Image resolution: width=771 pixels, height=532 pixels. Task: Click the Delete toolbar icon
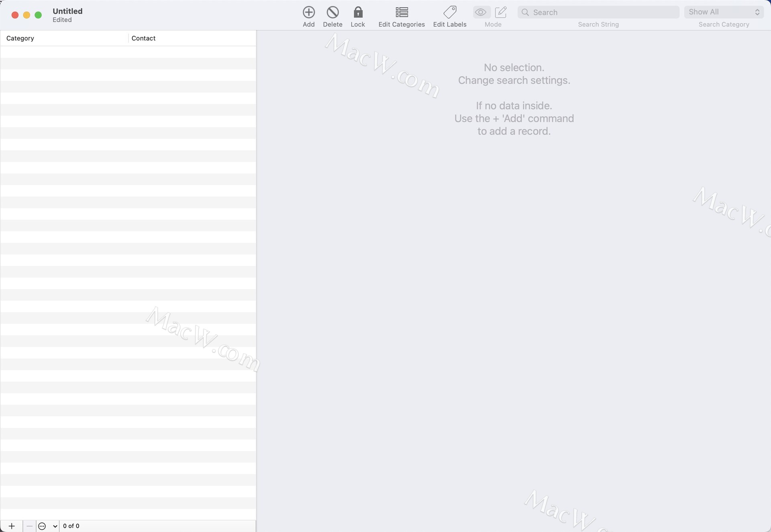pos(332,12)
